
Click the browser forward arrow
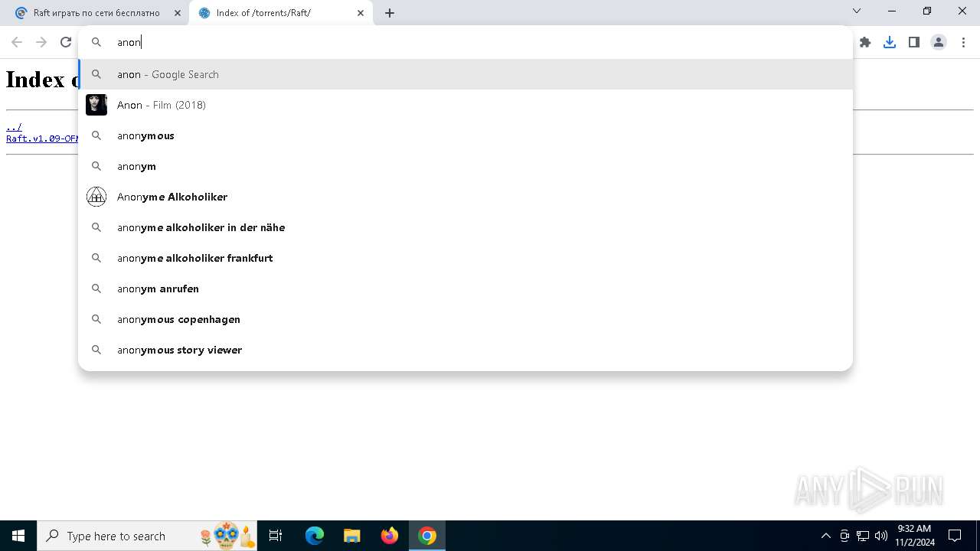(41, 42)
